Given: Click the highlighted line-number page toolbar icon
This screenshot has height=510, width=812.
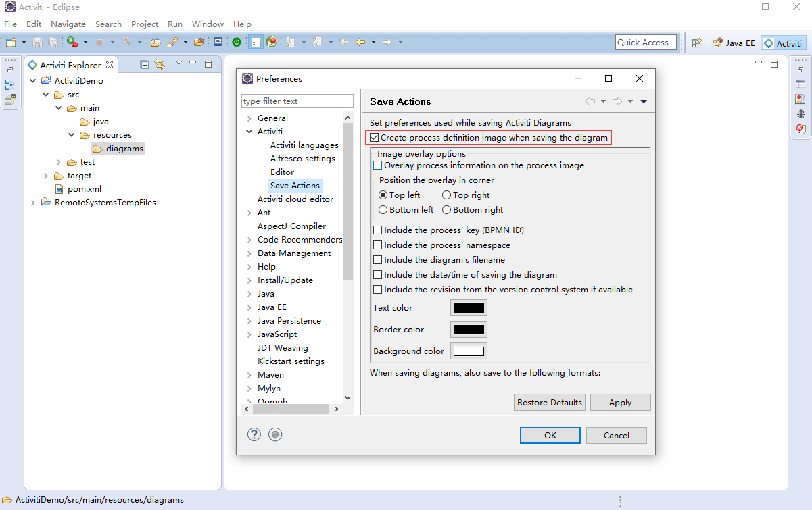Looking at the screenshot, I should tap(256, 42).
